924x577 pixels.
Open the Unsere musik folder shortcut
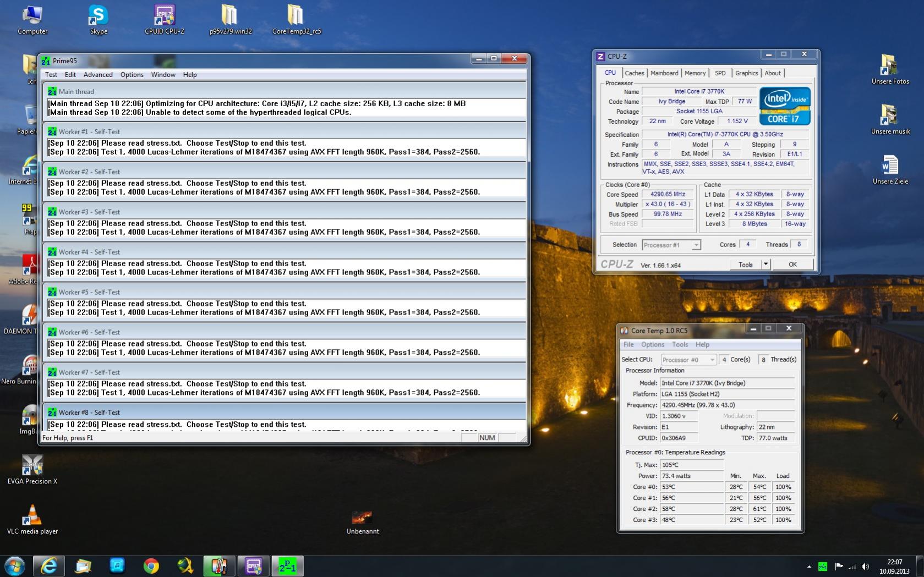(x=890, y=120)
